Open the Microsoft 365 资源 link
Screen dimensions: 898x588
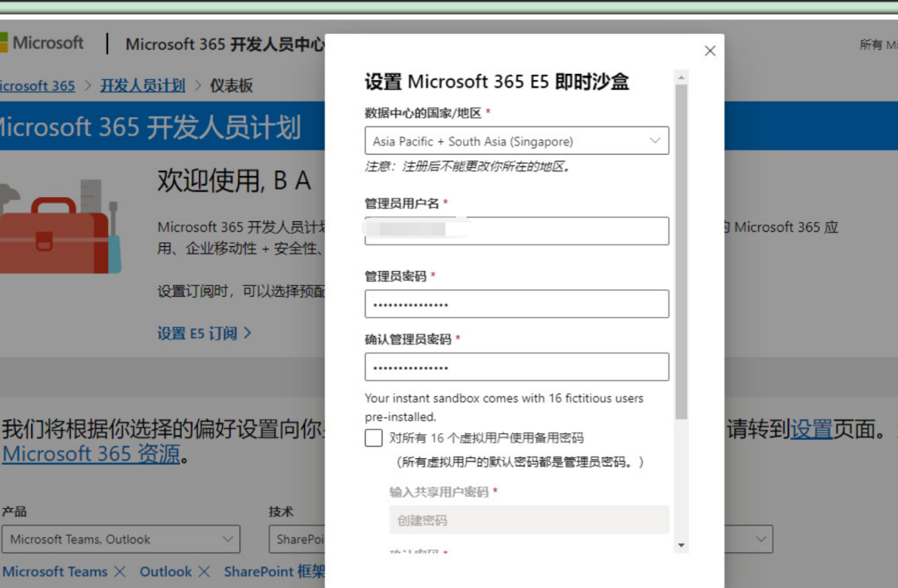pyautogui.click(x=91, y=454)
